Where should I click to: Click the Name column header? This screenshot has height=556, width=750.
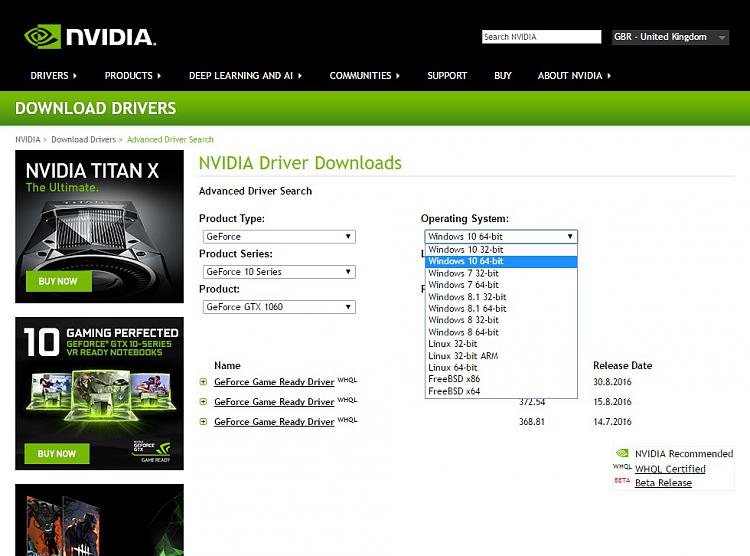[x=227, y=366]
